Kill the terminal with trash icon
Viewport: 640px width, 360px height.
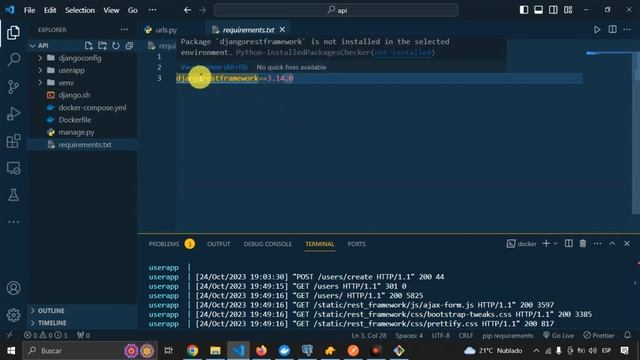point(583,244)
